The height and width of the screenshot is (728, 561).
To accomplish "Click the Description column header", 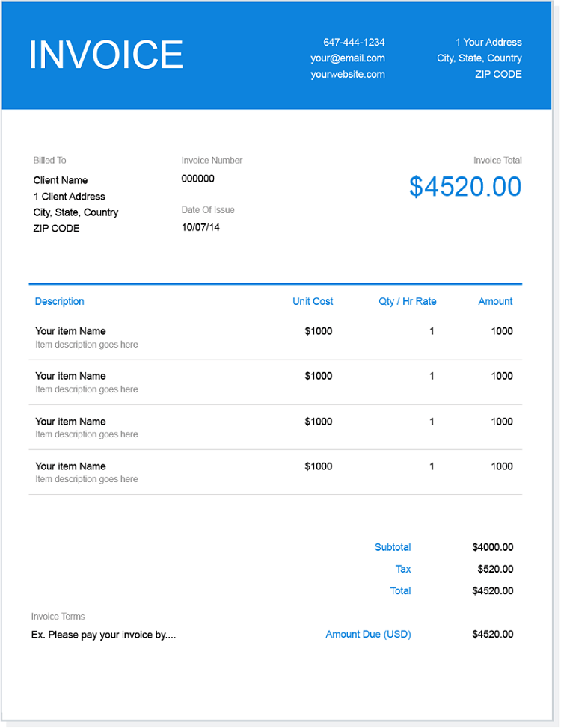I will (x=60, y=301).
